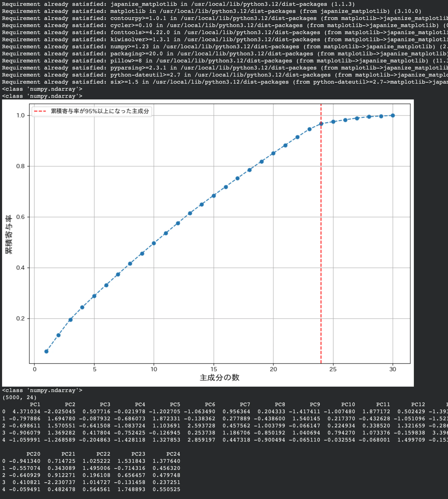448x499 pixels.
Task: Click the data marker crossing the 0.8 level
Action: [261, 161]
